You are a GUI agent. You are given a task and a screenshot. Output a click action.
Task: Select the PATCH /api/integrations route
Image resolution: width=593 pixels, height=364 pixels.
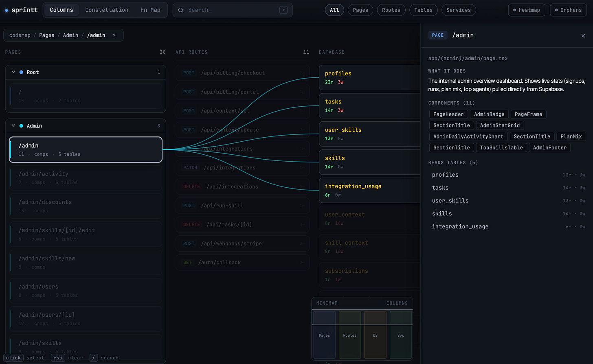point(242,168)
